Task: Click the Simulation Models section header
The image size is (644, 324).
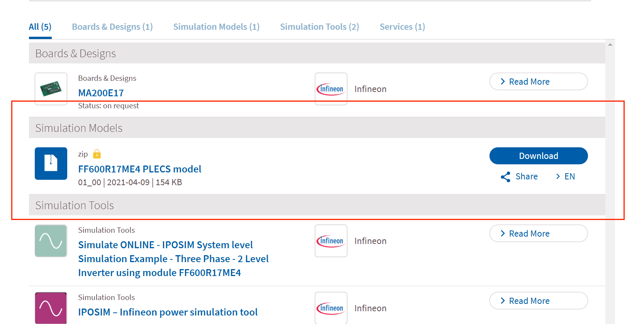Action: tap(317, 128)
